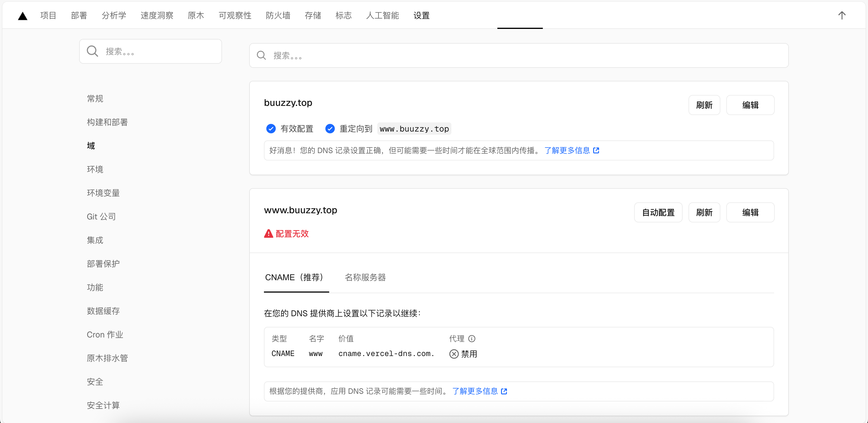The width and height of the screenshot is (868, 423).
Task: Click the www.buuzzy.top redirect badge
Action: coord(414,129)
